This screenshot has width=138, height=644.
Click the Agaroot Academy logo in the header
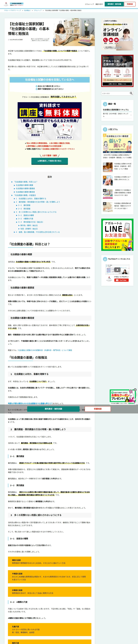point(14,4)
